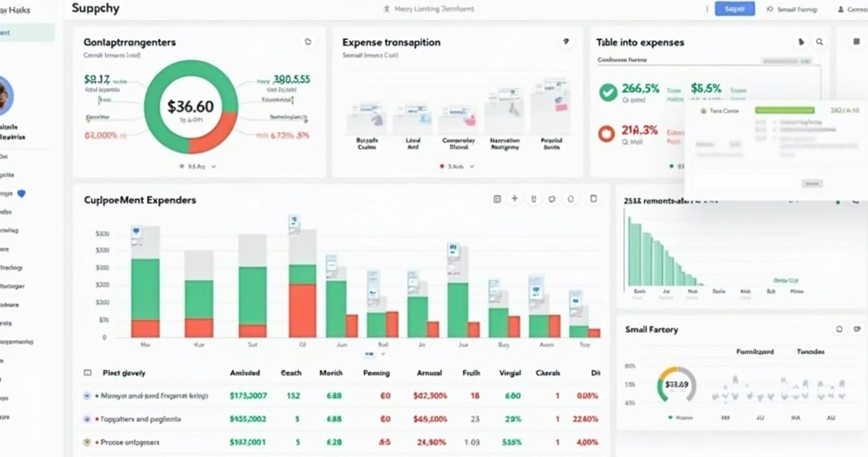Toggle the select-all checkbox next to Plect gievely
The image size is (868, 457).
coord(88,373)
